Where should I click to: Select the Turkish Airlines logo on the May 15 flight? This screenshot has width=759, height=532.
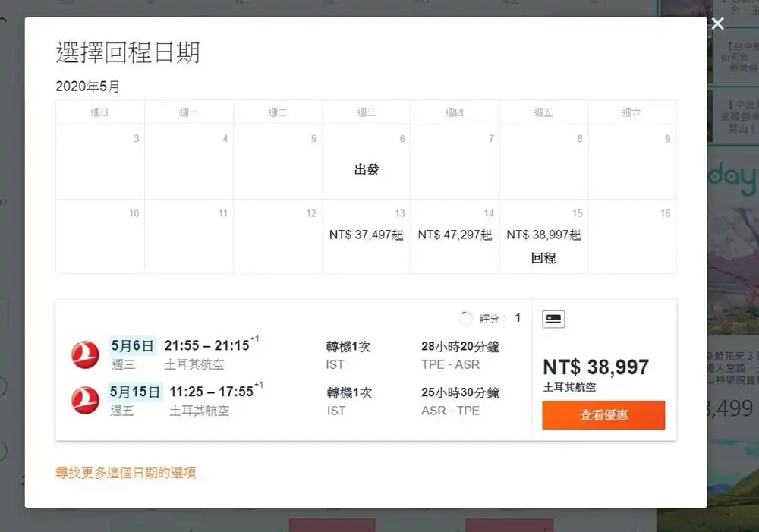coord(85,402)
